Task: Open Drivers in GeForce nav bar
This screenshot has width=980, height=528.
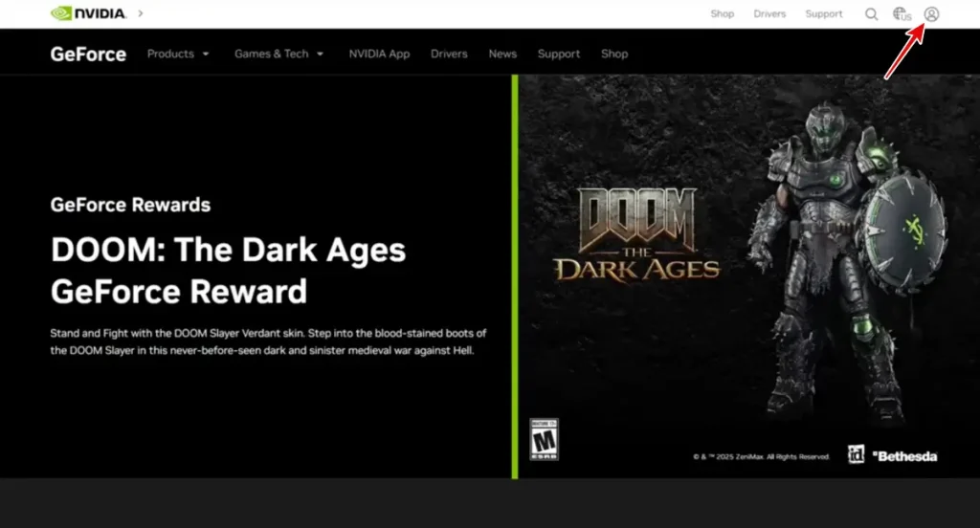Action: [x=449, y=54]
